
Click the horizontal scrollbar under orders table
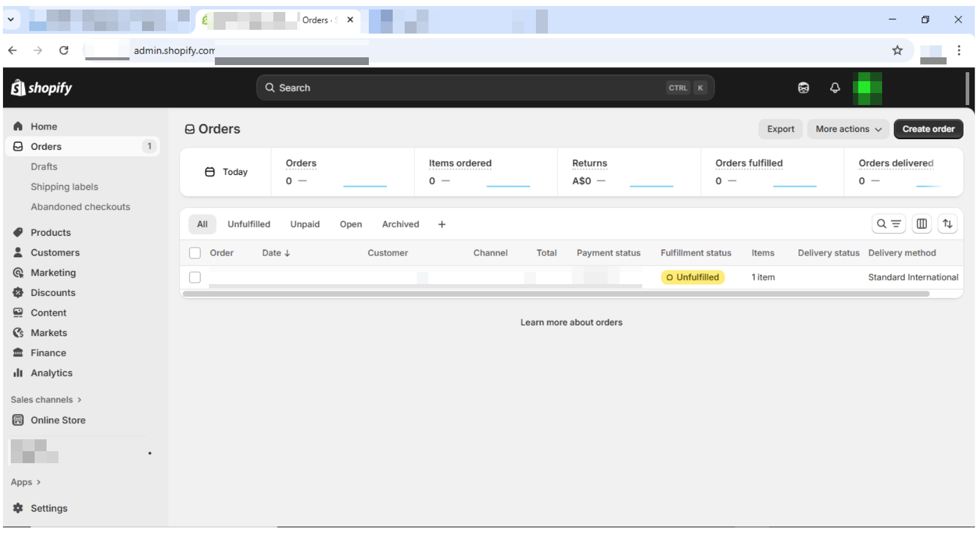[555, 294]
